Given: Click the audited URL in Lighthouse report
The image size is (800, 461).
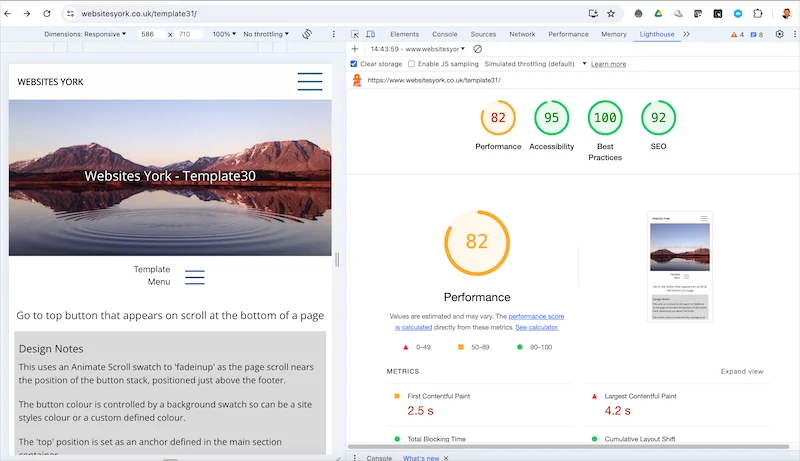Looking at the screenshot, I should coord(434,80).
